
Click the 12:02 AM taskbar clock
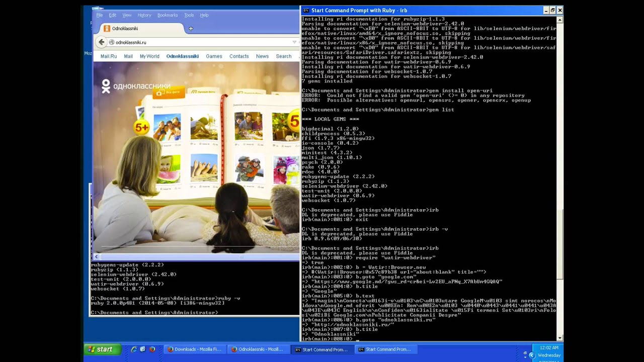(549, 348)
